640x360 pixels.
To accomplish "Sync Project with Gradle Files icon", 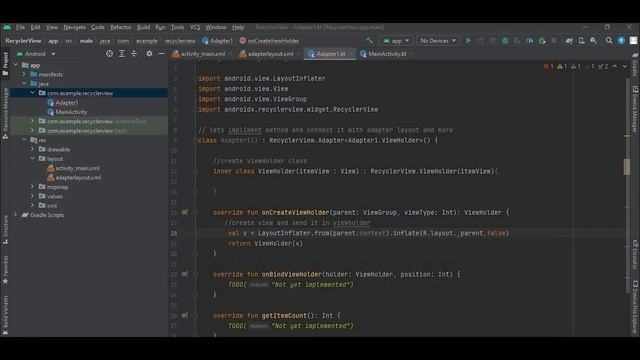I will [x=569, y=41].
